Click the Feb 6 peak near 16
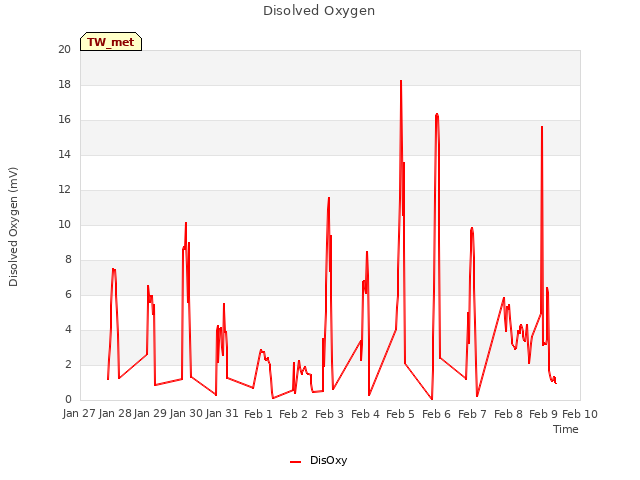The width and height of the screenshot is (640, 480). [437, 114]
